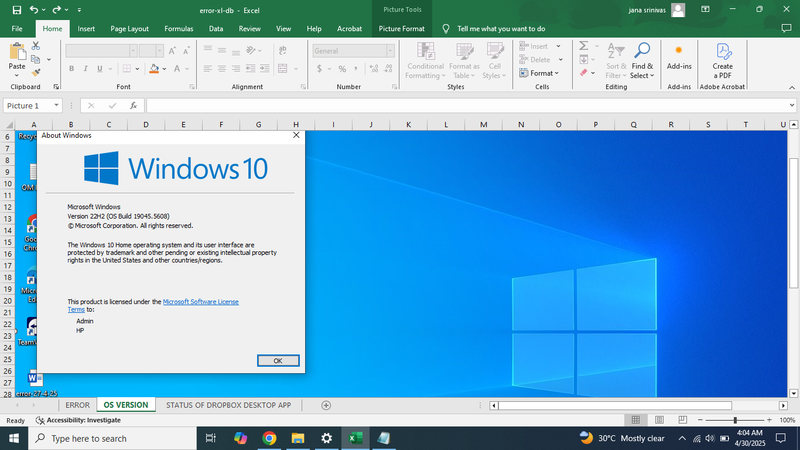The image size is (800, 450).
Task: Open the Picture Format ribbon tab
Action: (402, 29)
